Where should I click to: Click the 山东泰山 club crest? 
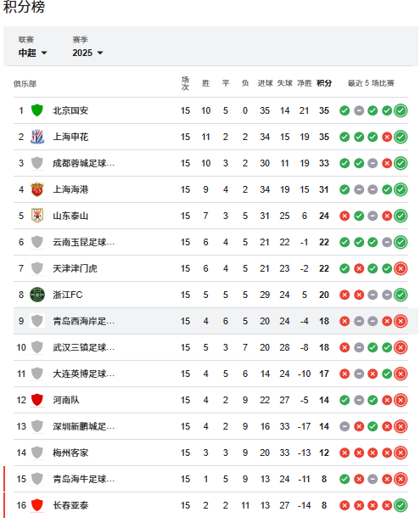37,216
